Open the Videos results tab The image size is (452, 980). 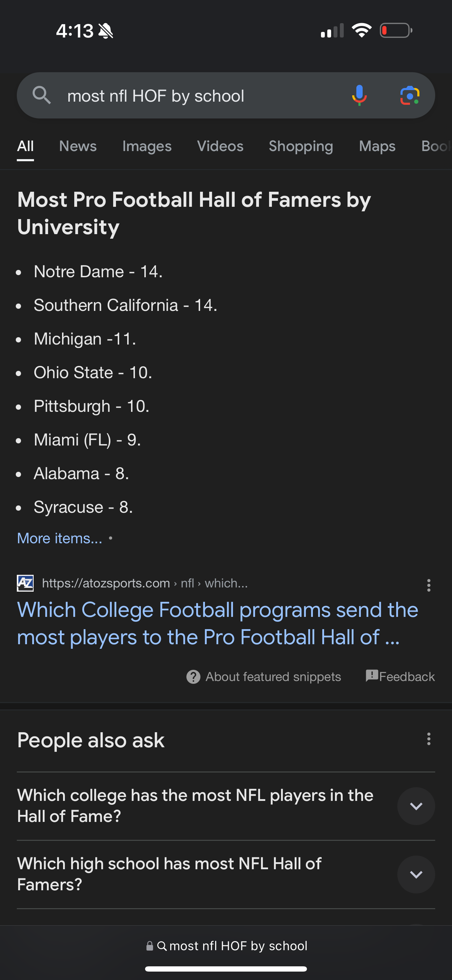tap(220, 146)
